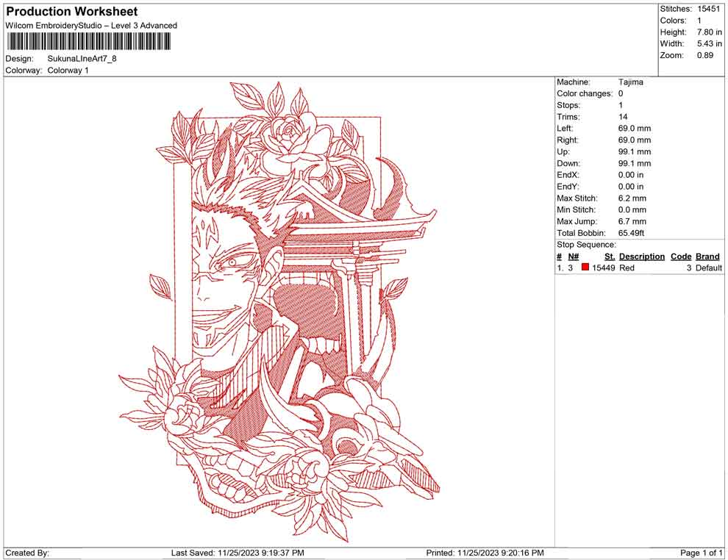
Task: Click the Trims value showing 14
Action: point(621,116)
